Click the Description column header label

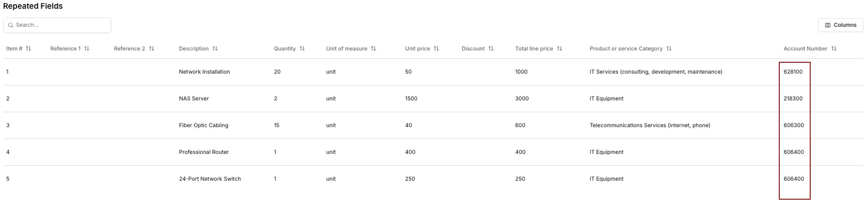pyautogui.click(x=194, y=48)
